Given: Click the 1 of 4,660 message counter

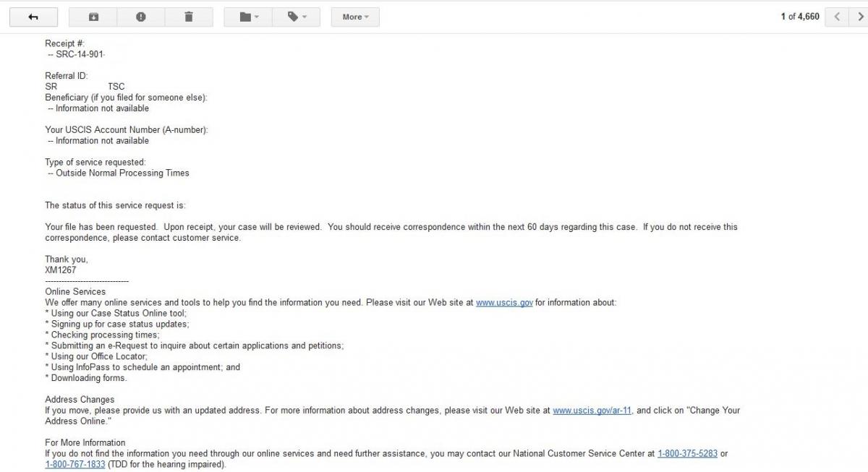Looking at the screenshot, I should click(x=800, y=17).
